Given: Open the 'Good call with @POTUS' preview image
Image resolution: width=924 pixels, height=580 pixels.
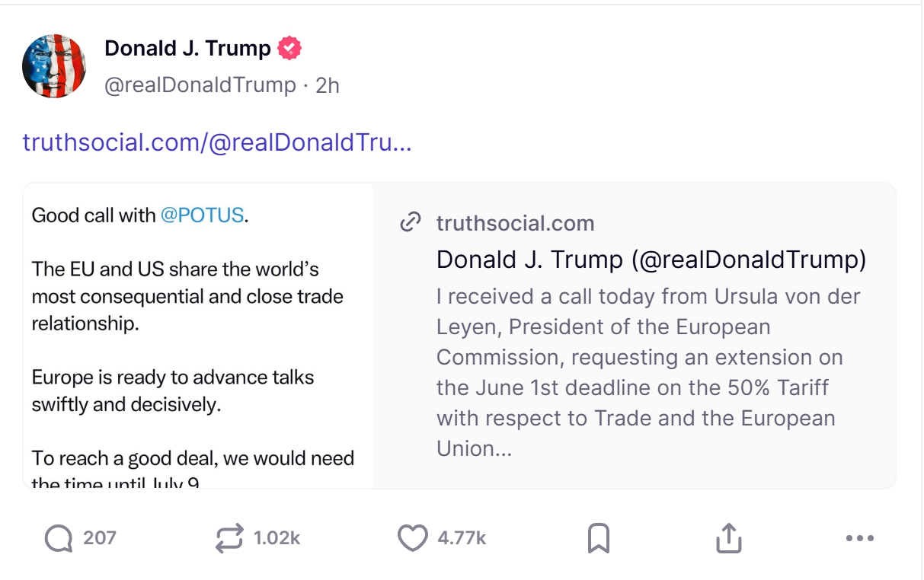Looking at the screenshot, I should coord(198,335).
